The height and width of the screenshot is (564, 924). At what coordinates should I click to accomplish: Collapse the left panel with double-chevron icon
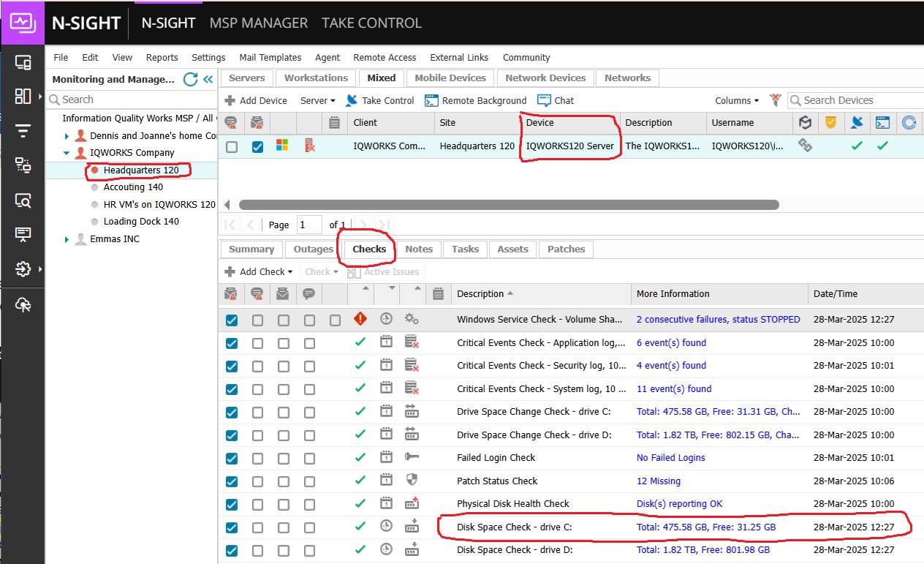[208, 79]
